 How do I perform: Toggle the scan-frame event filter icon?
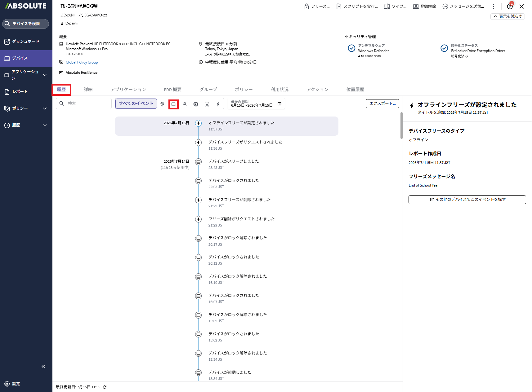pyautogui.click(x=207, y=104)
